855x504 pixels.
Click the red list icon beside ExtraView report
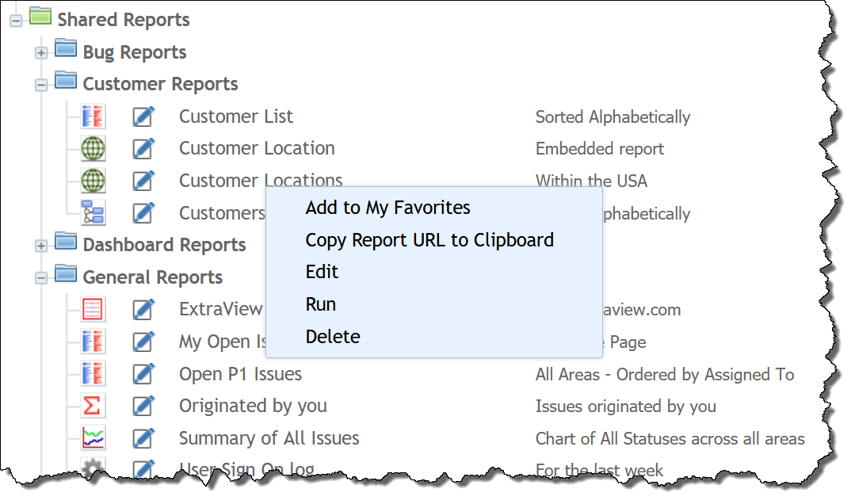(93, 309)
